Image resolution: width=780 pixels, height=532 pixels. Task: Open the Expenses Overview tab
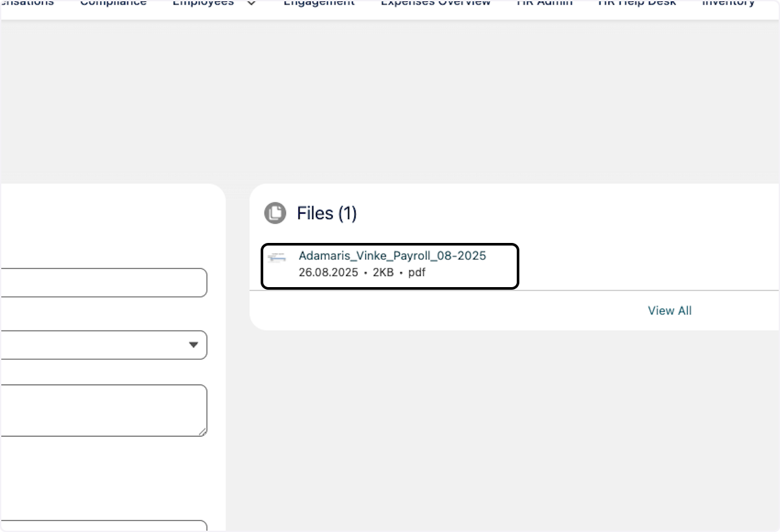point(435,3)
